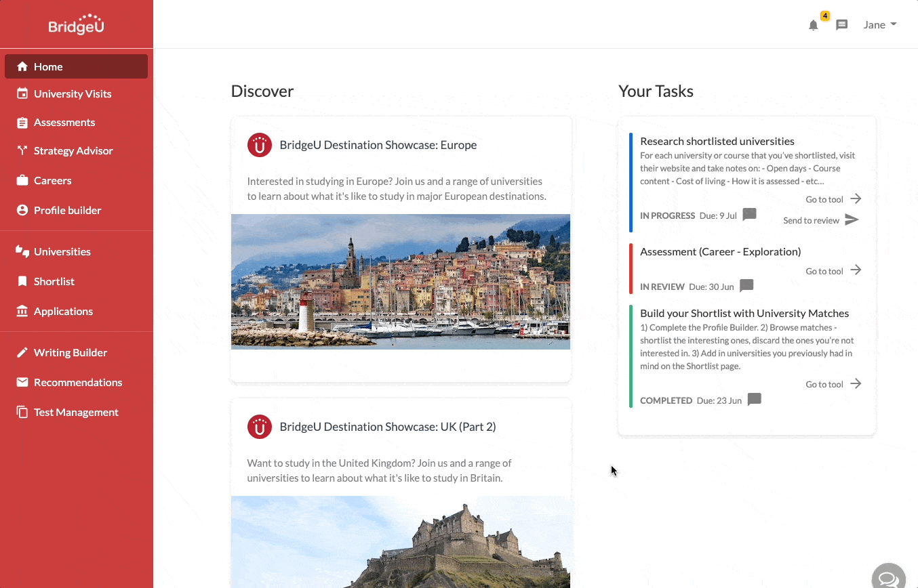
Task: Click the Test Management copy icon
Action: [22, 412]
